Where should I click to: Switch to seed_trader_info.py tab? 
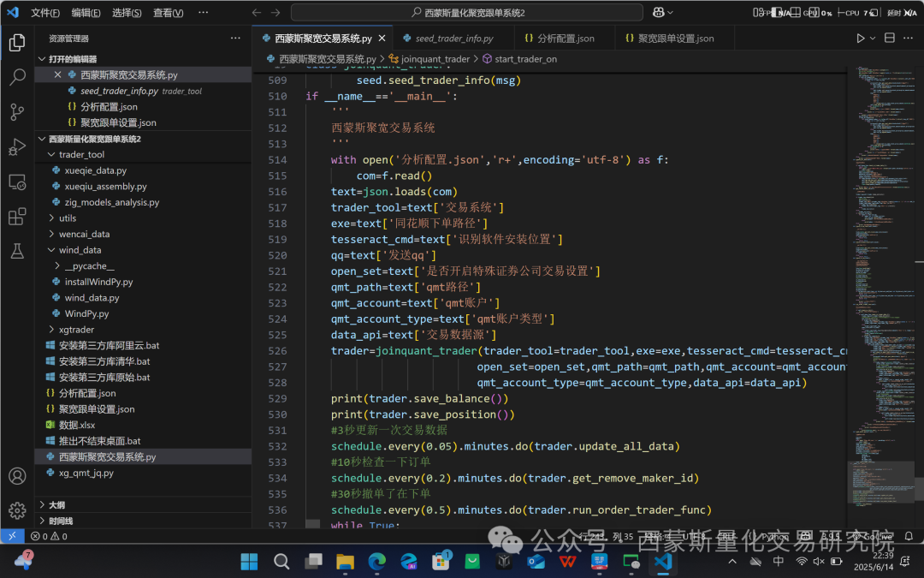453,39
